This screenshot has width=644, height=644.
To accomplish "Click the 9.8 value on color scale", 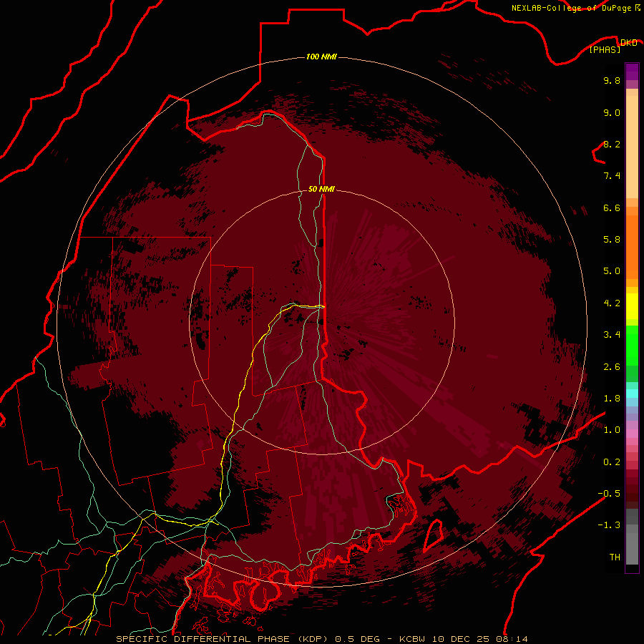I will 612,80.
